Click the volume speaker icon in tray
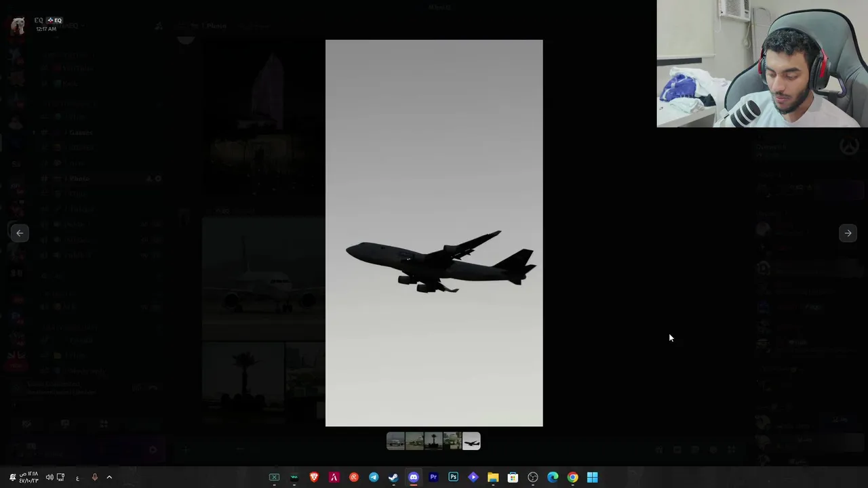Viewport: 868px width, 488px height. coord(50,478)
